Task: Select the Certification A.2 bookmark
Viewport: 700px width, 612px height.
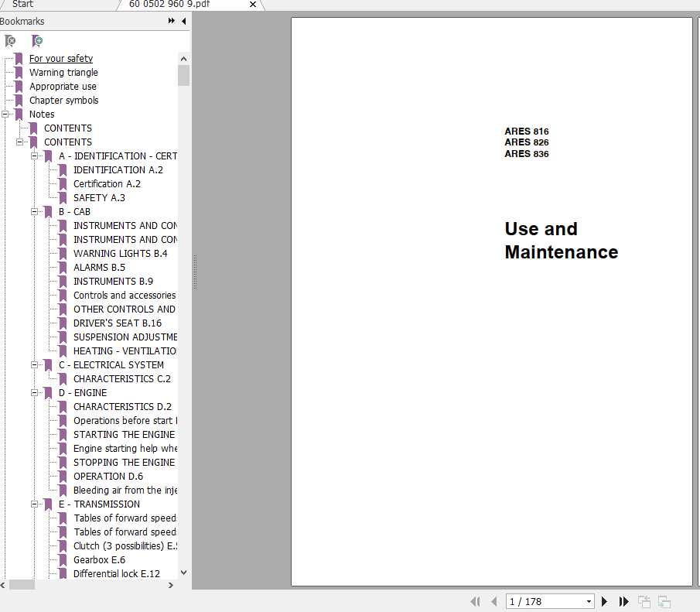Action: (108, 183)
